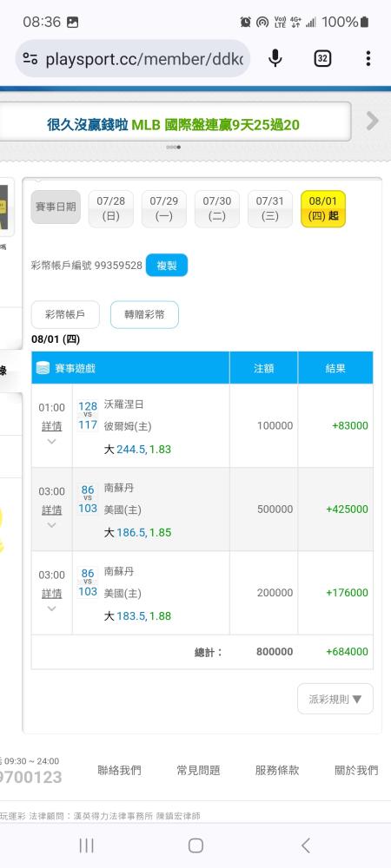This screenshot has height=868, width=391.
Task: Select the 08/01 (四) 起 date tab
Action: (323, 208)
